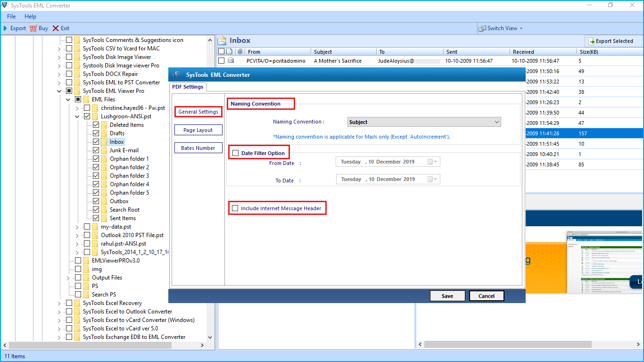Click the Drafts folder icon
The width and height of the screenshot is (644, 362).
pyautogui.click(x=104, y=133)
